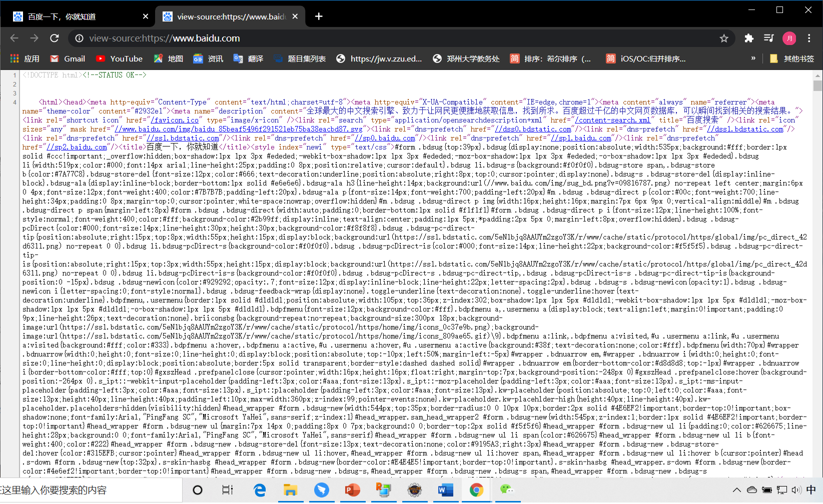
Task: Click the vertical scrollbar thumb
Action: click(x=817, y=85)
